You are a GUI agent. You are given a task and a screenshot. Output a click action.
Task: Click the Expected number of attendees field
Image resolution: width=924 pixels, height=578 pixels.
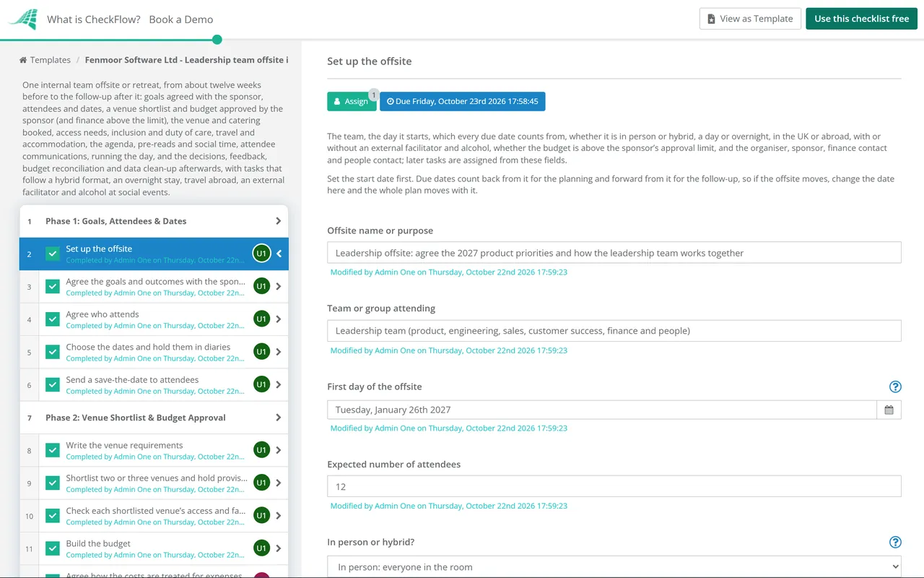[614, 486]
